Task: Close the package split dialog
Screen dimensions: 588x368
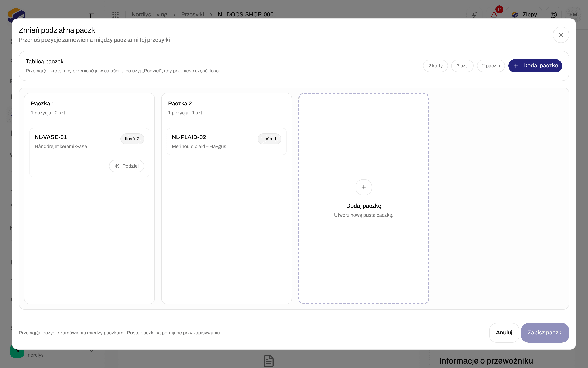Action: 561,35
